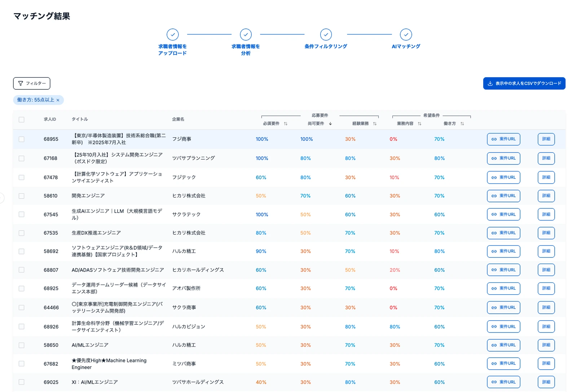This screenshot has width=577, height=392.
Task: Sort by 業務内容 column arrows
Action: click(x=419, y=124)
